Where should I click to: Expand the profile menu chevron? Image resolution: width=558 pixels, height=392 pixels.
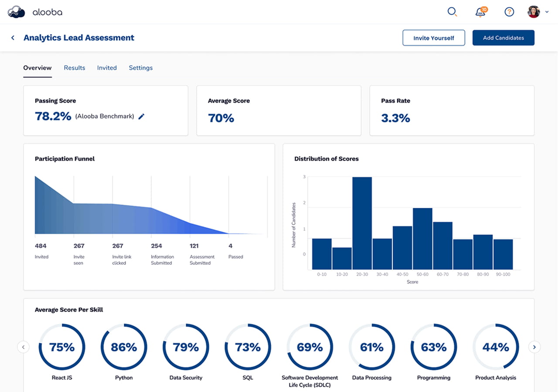(x=547, y=12)
